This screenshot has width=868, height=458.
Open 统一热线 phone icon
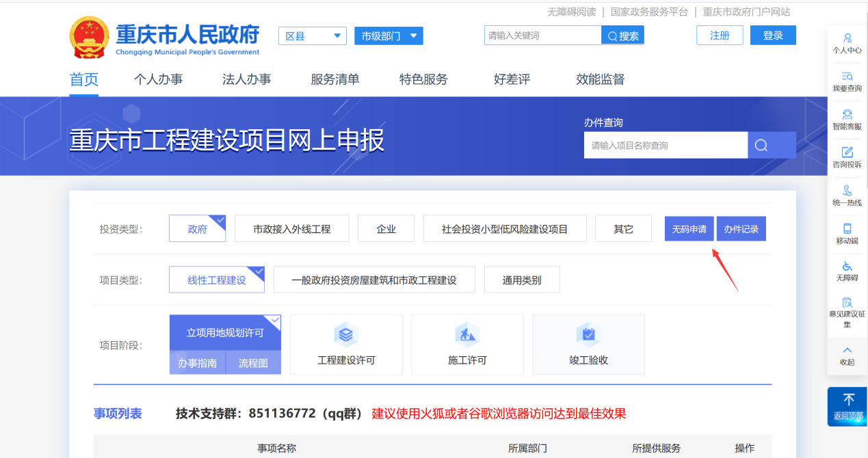coord(847,196)
